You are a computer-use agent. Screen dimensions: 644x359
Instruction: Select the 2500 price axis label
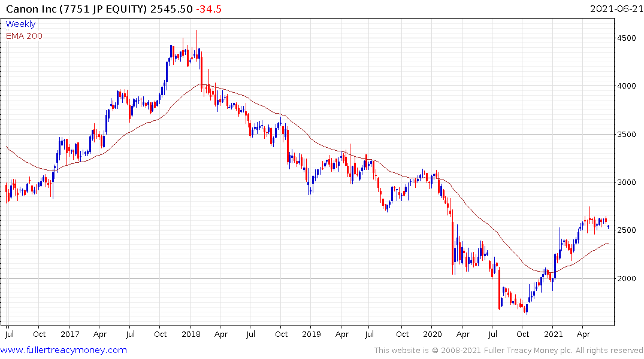tap(627, 230)
